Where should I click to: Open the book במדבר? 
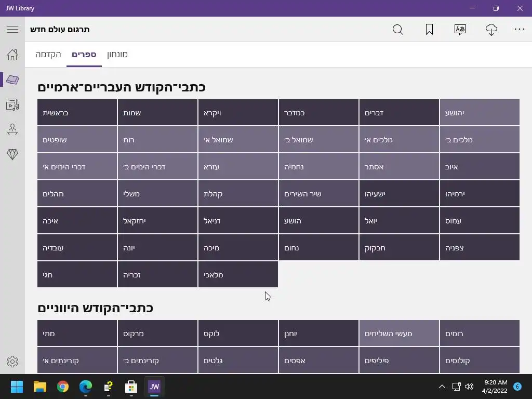[318, 112]
